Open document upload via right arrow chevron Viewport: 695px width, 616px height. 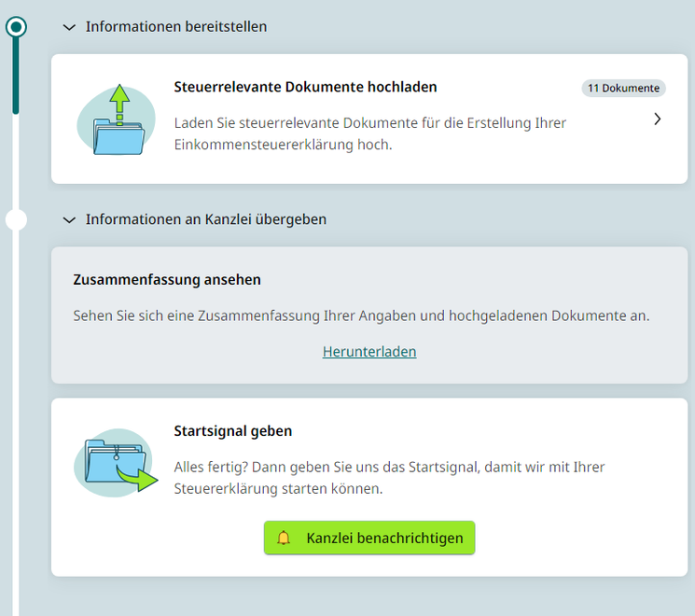pyautogui.click(x=657, y=119)
